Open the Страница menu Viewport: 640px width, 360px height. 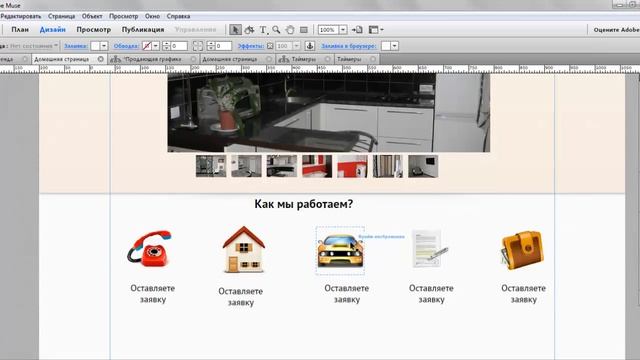[x=61, y=16]
